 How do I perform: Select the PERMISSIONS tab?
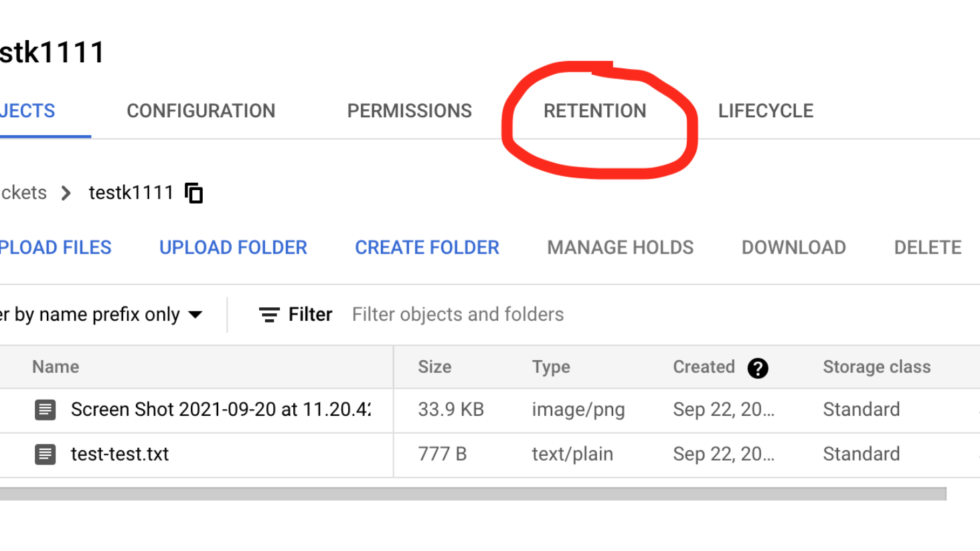pos(409,111)
